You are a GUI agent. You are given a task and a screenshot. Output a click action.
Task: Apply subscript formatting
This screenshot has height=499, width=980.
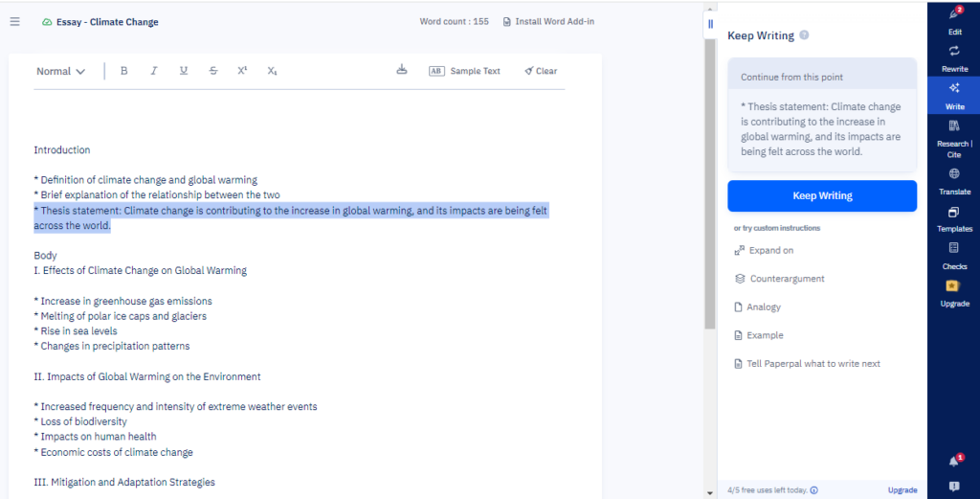pyautogui.click(x=272, y=71)
